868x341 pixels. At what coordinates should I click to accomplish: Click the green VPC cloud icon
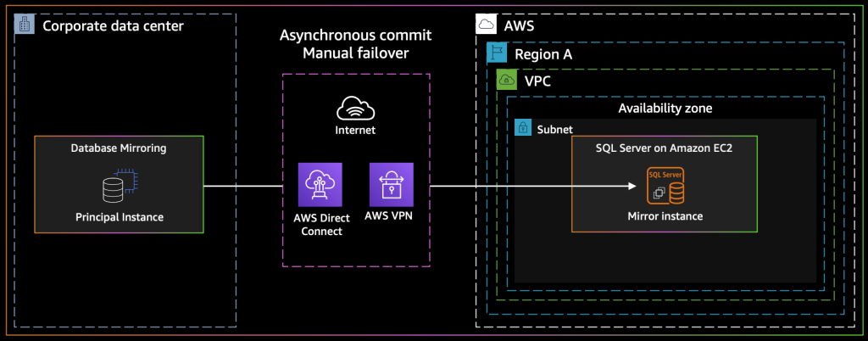pos(507,81)
